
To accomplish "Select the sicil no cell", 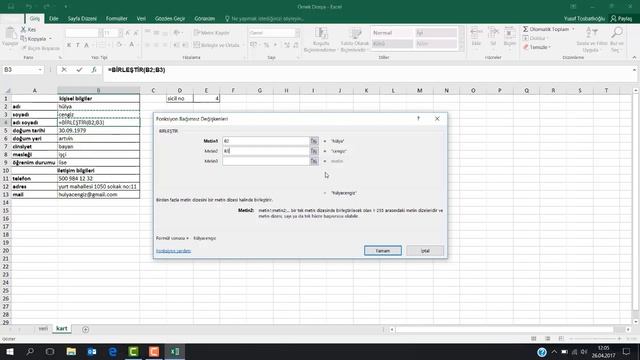I will pos(180,98).
